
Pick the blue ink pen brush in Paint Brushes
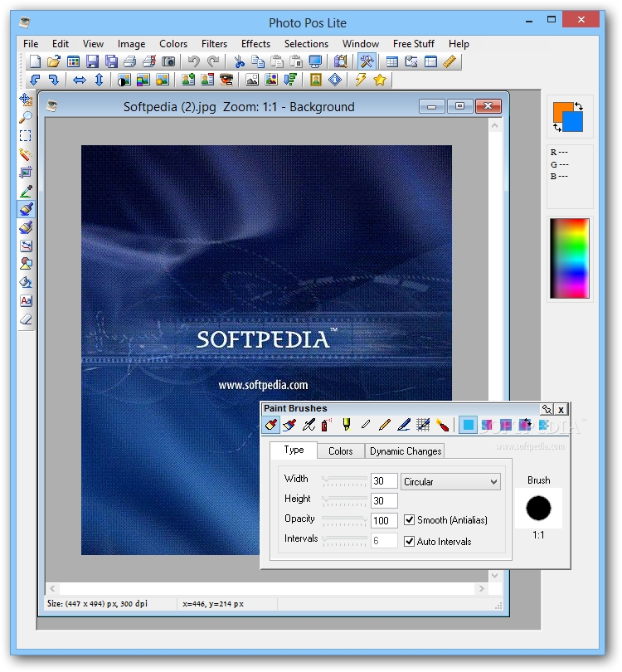coord(404,425)
